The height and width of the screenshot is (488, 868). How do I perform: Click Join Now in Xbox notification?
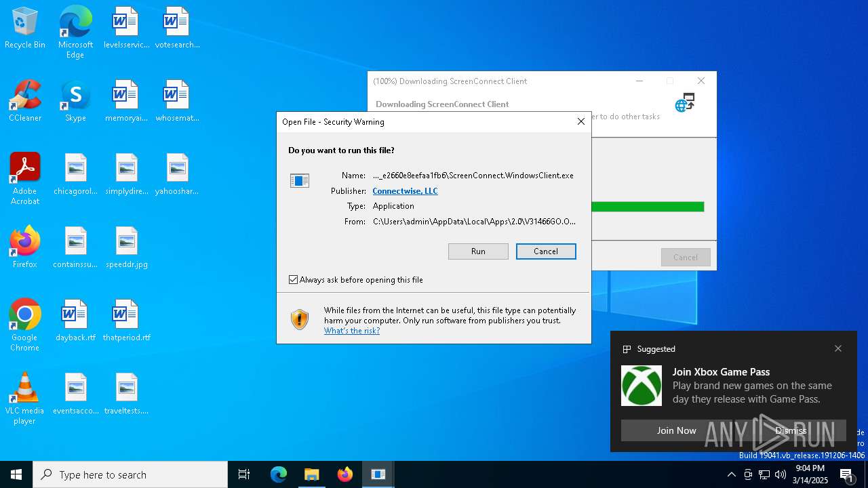676,430
